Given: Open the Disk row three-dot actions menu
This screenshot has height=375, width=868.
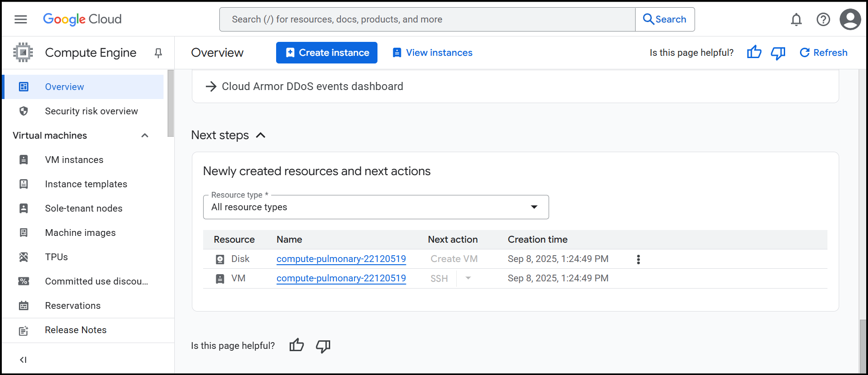Looking at the screenshot, I should [x=638, y=259].
